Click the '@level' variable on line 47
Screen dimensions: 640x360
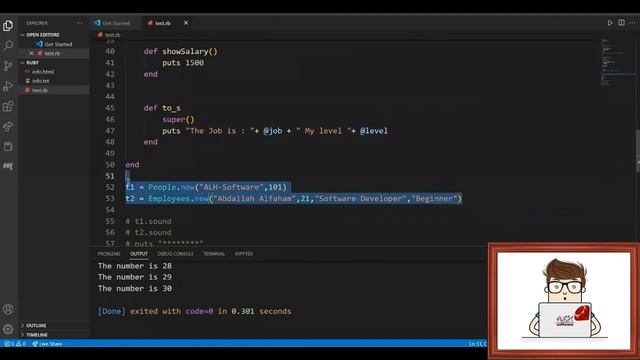click(x=374, y=131)
